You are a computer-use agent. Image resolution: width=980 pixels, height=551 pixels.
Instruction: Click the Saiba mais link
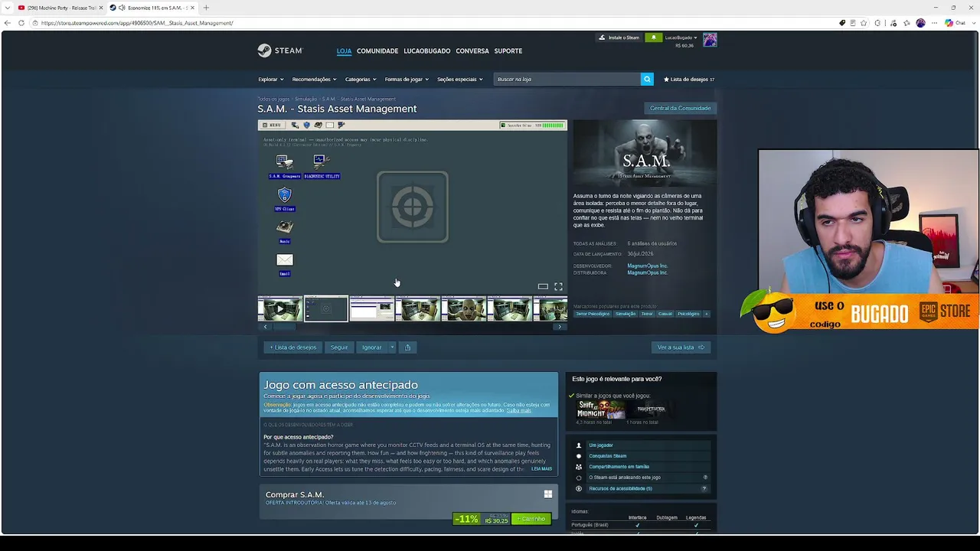click(518, 411)
